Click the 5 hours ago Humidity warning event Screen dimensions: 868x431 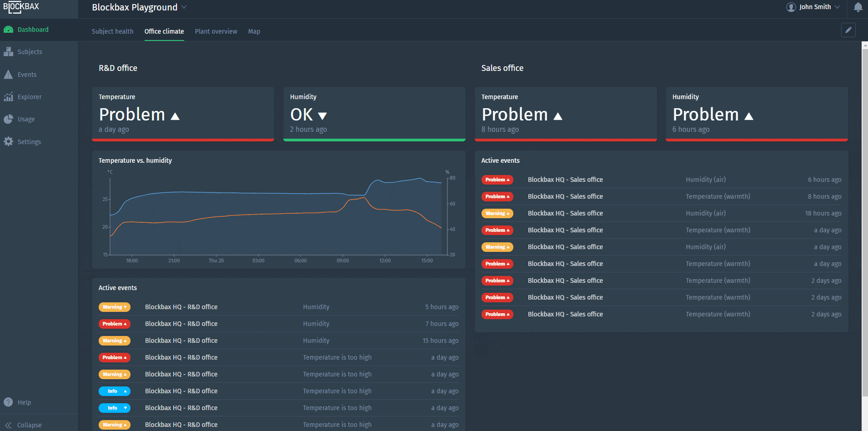[x=278, y=307]
